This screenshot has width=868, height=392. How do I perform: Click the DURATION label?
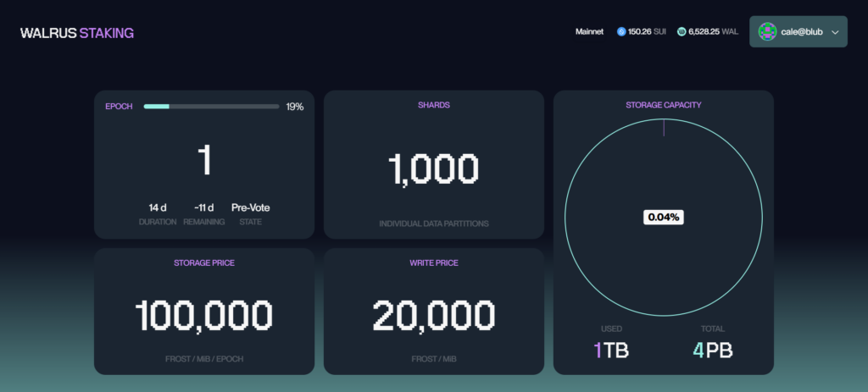click(x=158, y=222)
